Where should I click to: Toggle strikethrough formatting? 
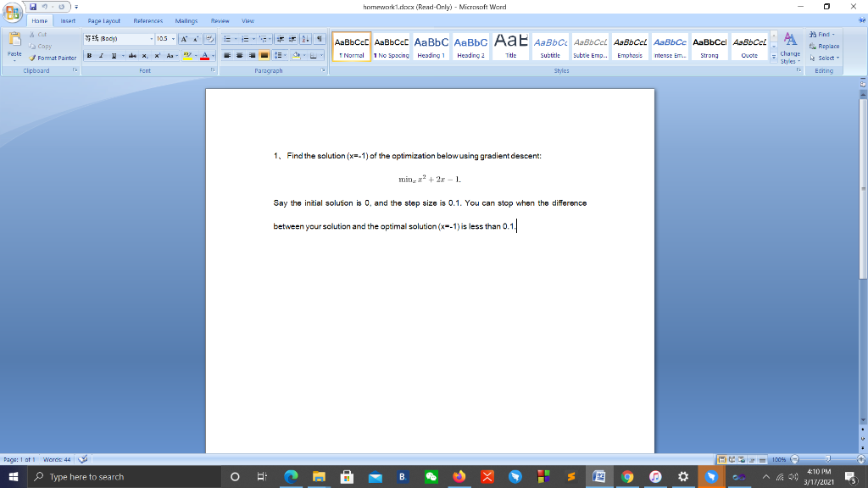click(x=132, y=55)
